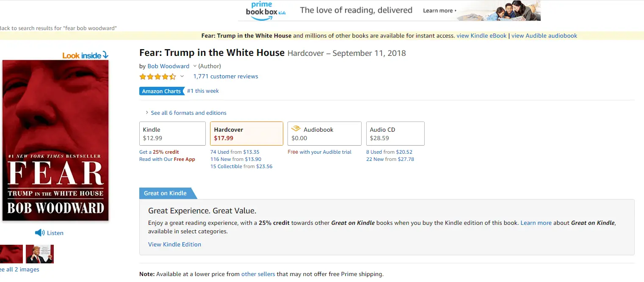644x282 pixels.
Task: Click the main Fear book cover image
Action: [x=55, y=140]
